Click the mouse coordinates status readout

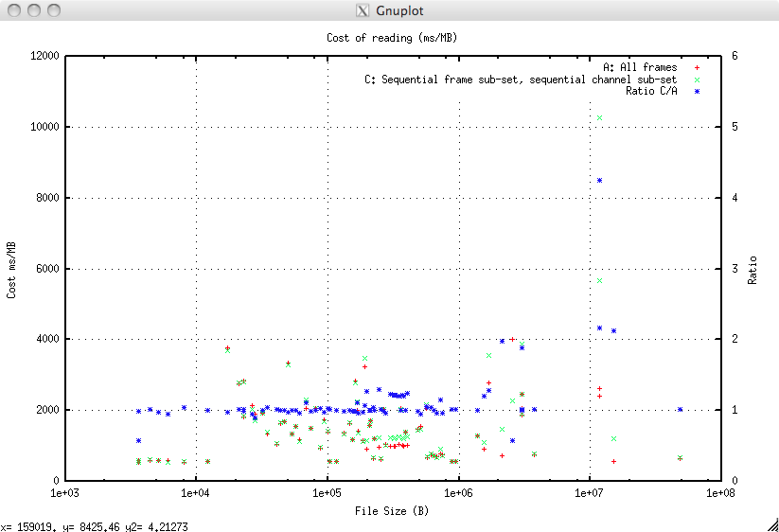(x=95, y=526)
